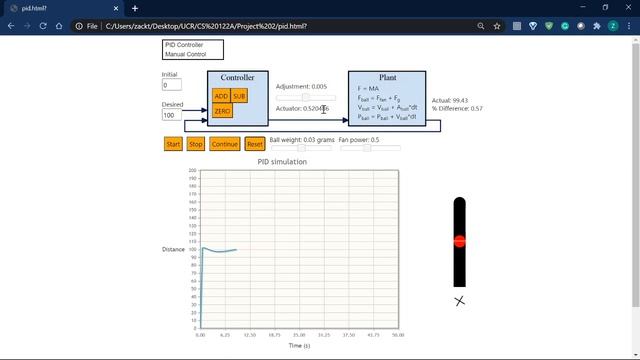Screen dimensions: 640x360
Task: Click the Adjustment slider
Action: point(306,98)
